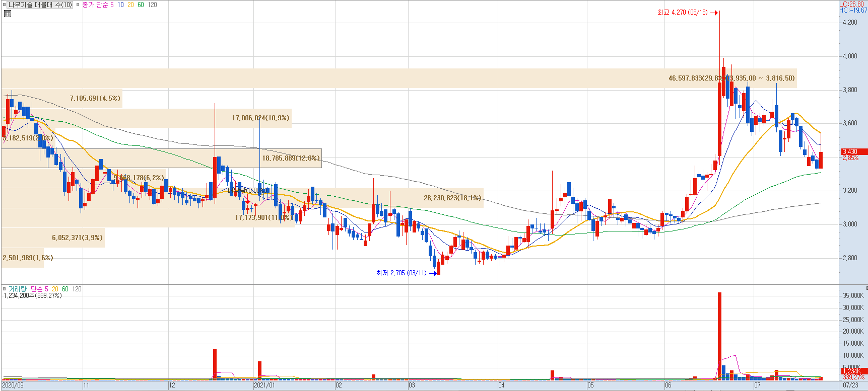Select the 나무기술 매물대 수(10) label
This screenshot has height=391, width=868.
pyautogui.click(x=40, y=5)
